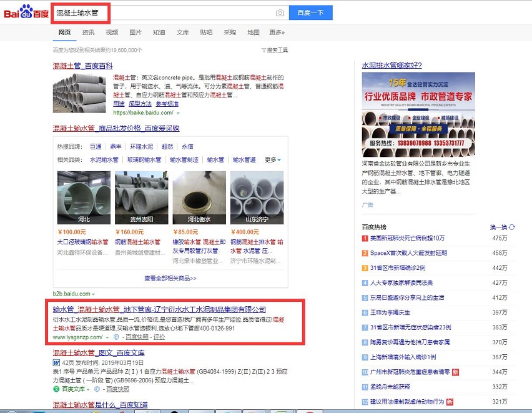Switch to the 知道 tab

tap(159, 32)
